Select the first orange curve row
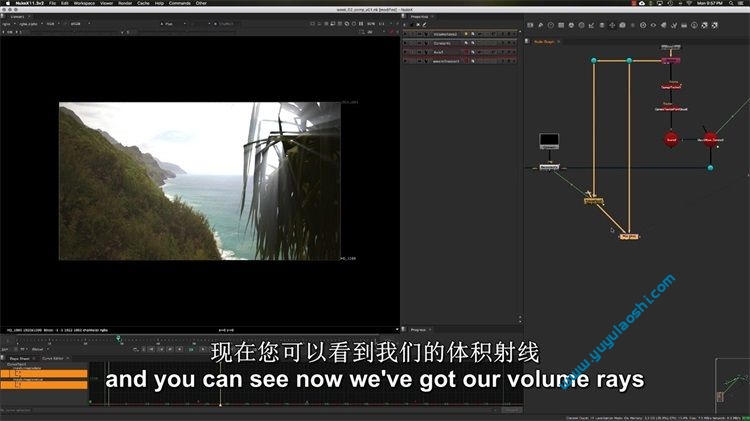This screenshot has width=750, height=421. 44,373
